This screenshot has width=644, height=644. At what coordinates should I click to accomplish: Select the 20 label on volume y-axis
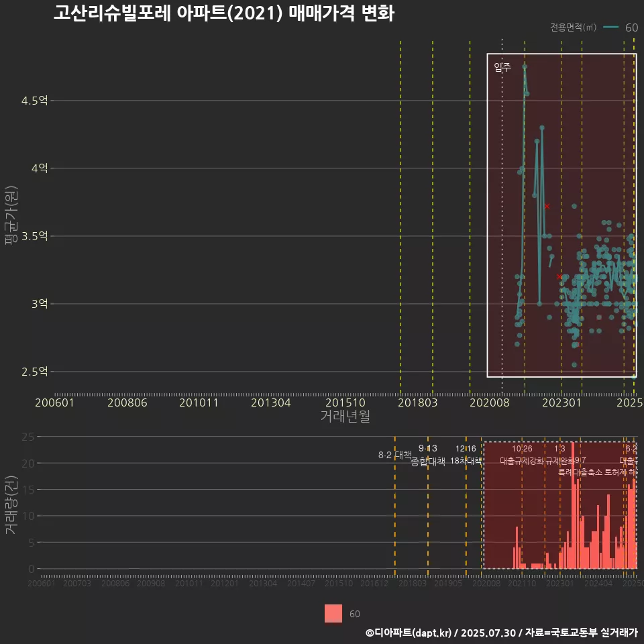pyautogui.click(x=28, y=464)
